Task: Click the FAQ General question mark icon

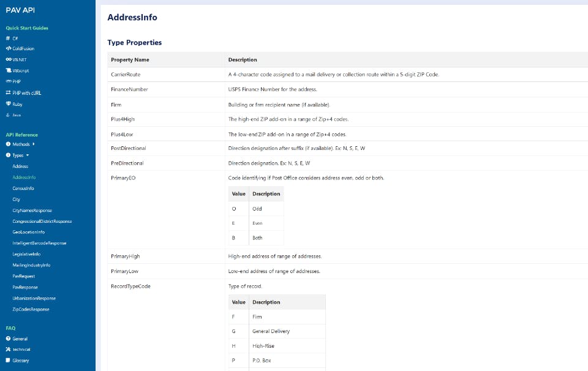Action: point(8,339)
